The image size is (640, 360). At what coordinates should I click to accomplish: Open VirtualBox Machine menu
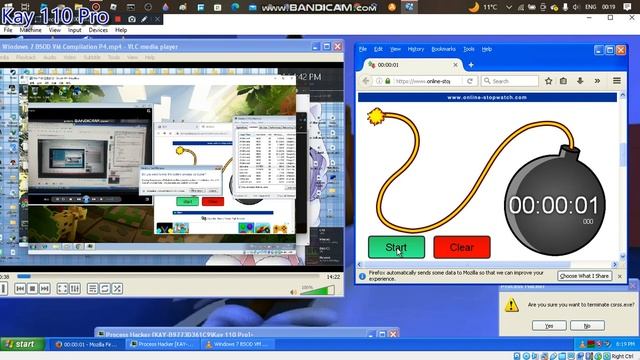(x=31, y=30)
